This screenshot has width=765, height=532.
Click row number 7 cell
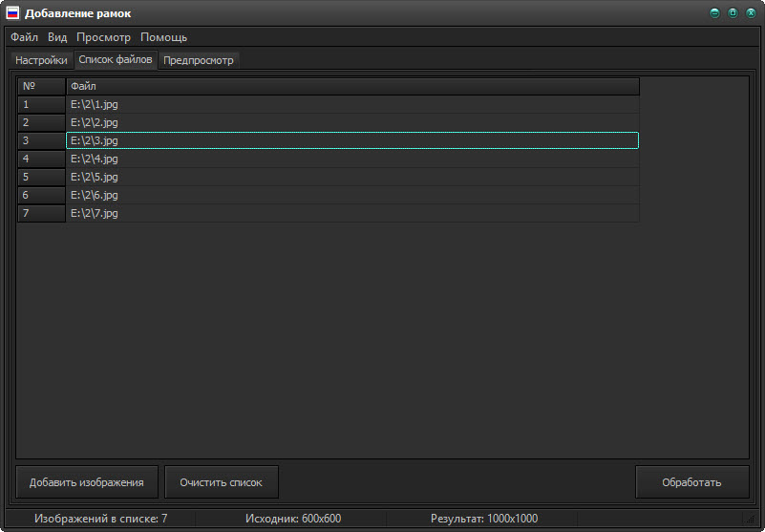pos(41,213)
